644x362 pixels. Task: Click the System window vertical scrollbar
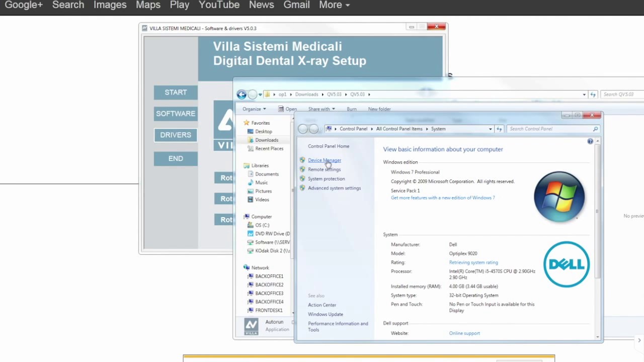pos(598,211)
